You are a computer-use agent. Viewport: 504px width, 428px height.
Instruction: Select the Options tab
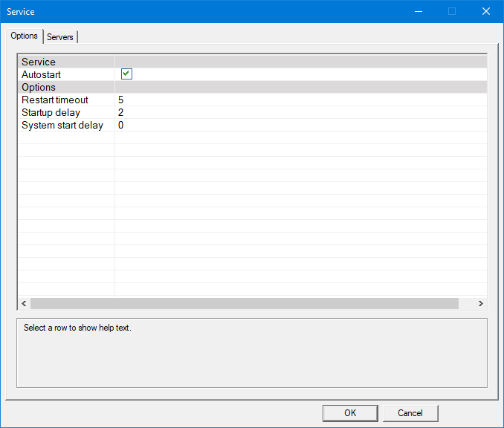(25, 36)
